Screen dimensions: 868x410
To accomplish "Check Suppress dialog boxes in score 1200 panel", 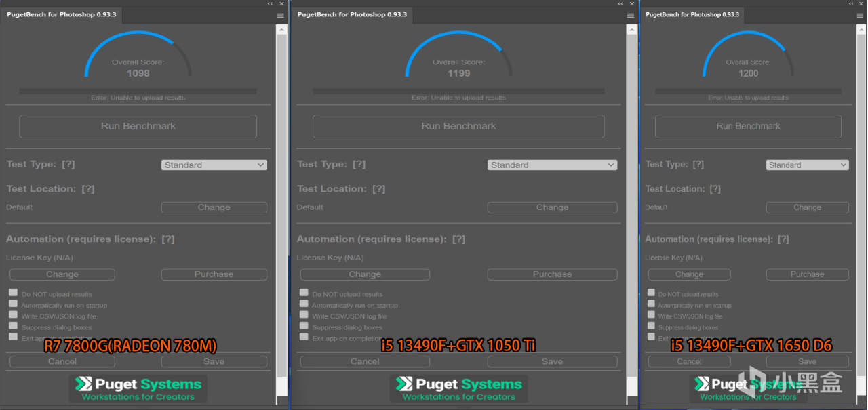I will click(x=651, y=326).
